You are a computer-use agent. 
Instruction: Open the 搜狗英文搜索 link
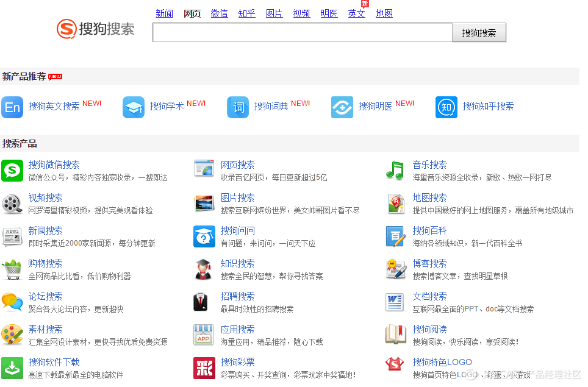point(54,107)
